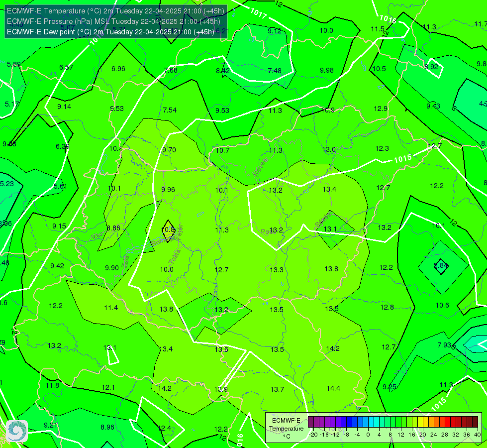Click the grid value 9.98
The image size is (487, 448).
click(327, 70)
